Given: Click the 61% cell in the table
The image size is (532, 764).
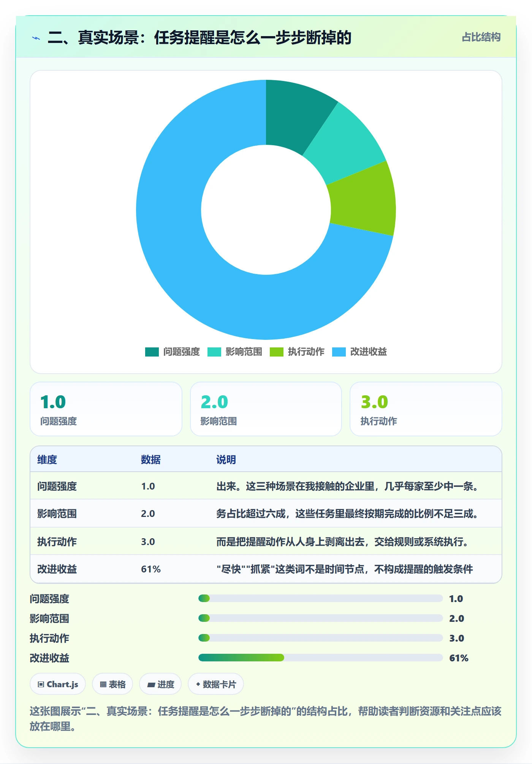Looking at the screenshot, I should click(x=151, y=569).
